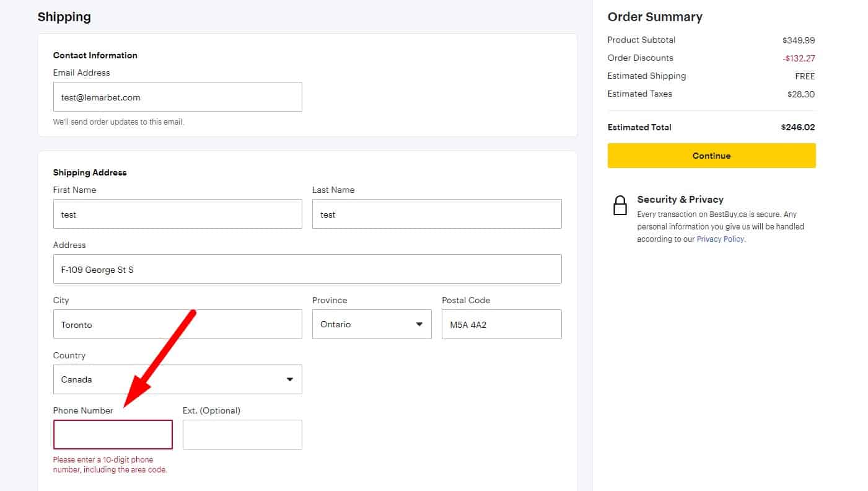
Task: Click the Email Address input field
Action: 177,97
